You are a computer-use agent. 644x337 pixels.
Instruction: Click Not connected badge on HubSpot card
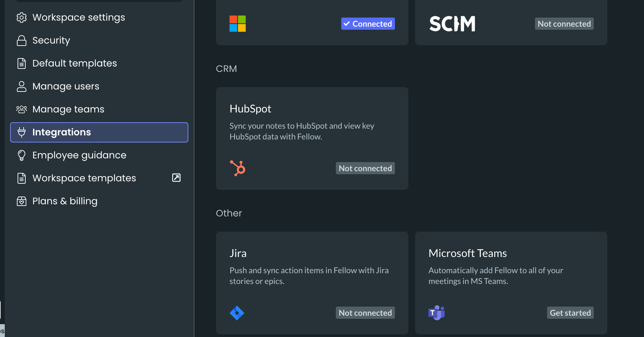(x=365, y=168)
